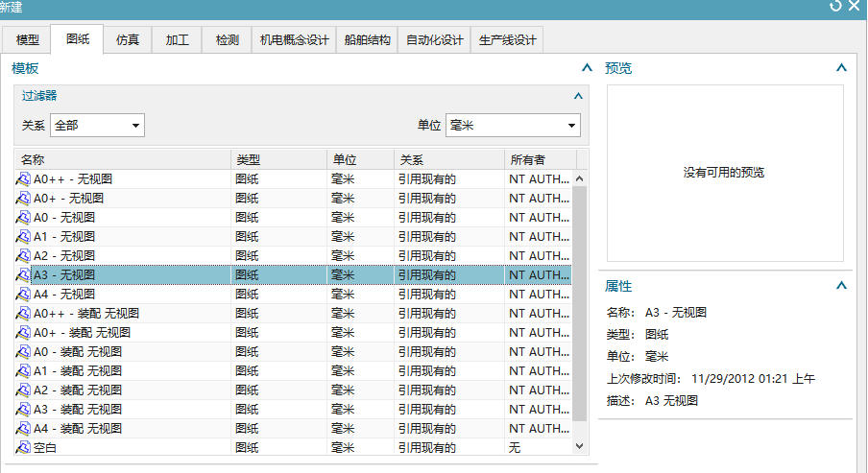This screenshot has width=868, height=473.
Task: Select the A0++ - 装配 无视图 template name
Action: point(86,313)
